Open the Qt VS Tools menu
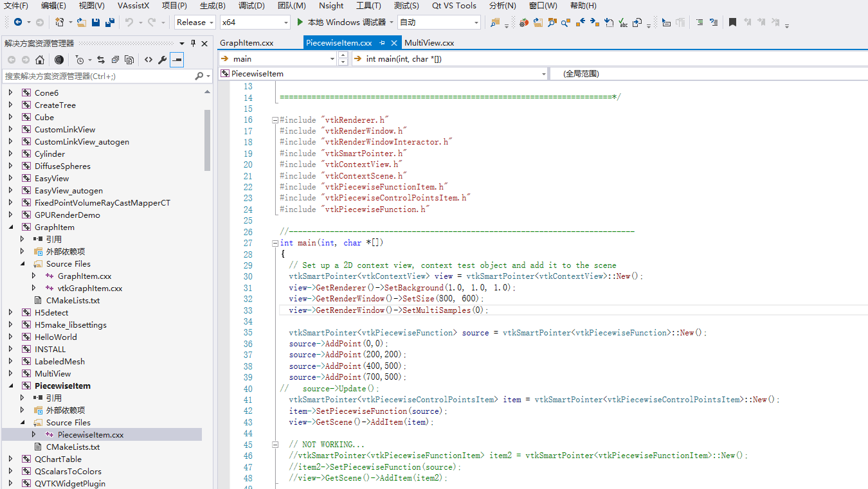The height and width of the screenshot is (489, 868). (x=454, y=6)
